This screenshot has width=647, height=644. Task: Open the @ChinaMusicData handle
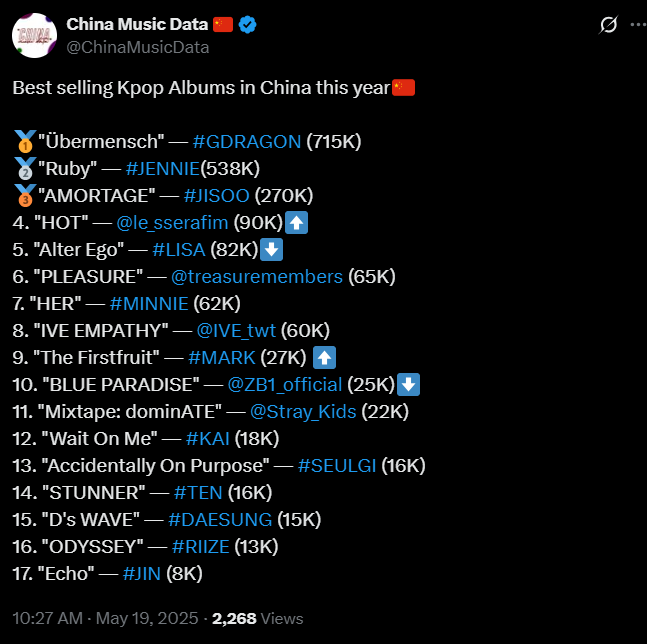pyautogui.click(x=137, y=47)
